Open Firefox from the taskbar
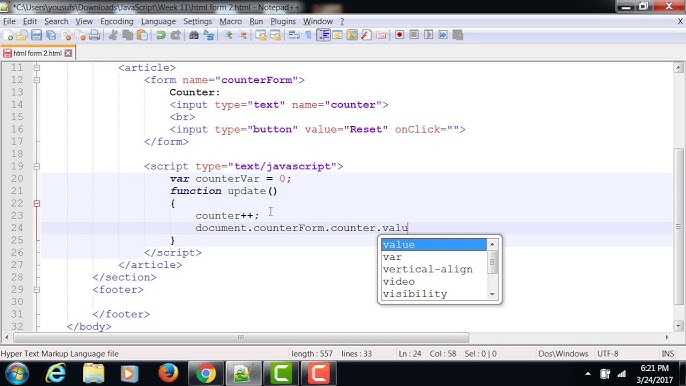This screenshot has height=386, width=686. click(x=168, y=373)
